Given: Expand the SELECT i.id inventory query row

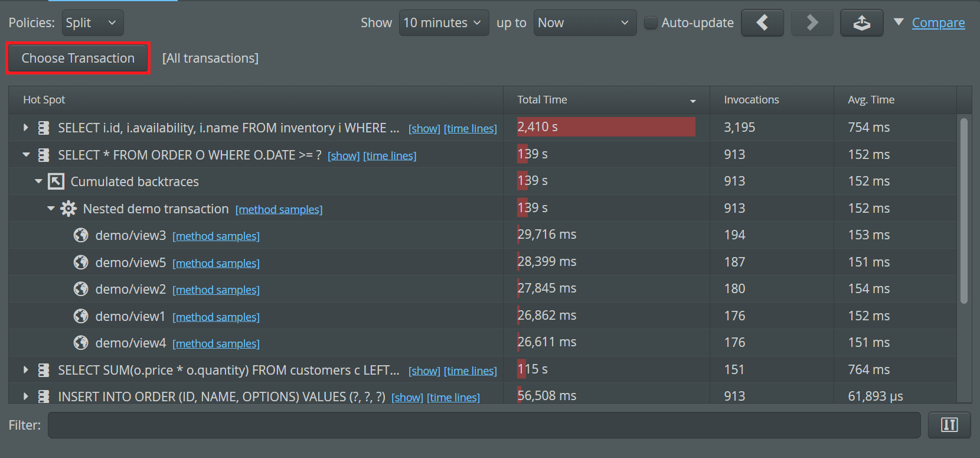Looking at the screenshot, I should pyautogui.click(x=25, y=128).
